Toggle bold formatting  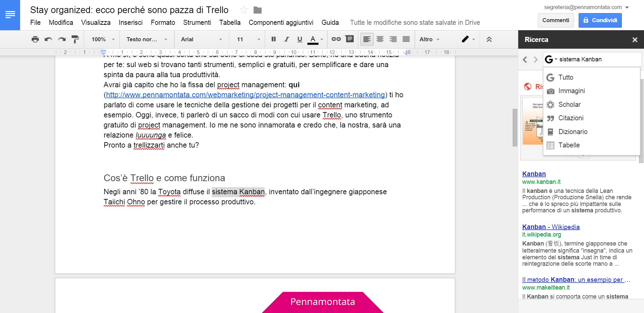click(273, 39)
